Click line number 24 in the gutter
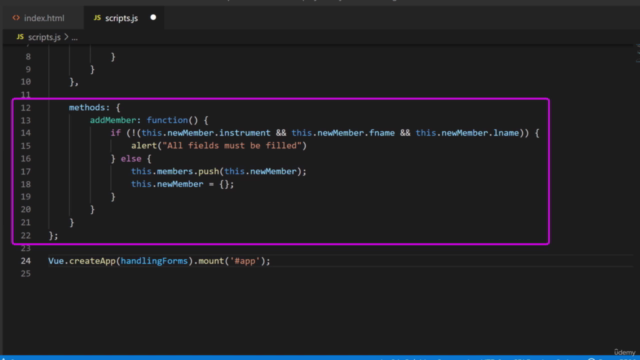The image size is (640, 360). pyautogui.click(x=26, y=261)
